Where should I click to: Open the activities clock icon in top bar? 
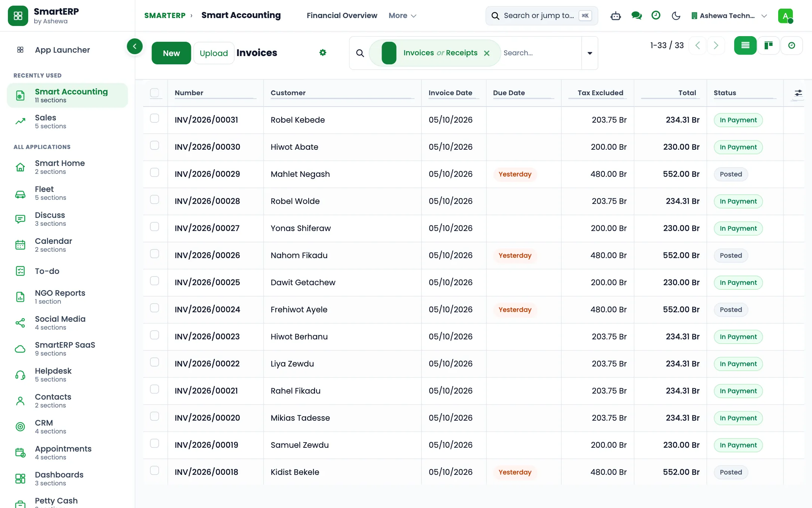click(656, 15)
